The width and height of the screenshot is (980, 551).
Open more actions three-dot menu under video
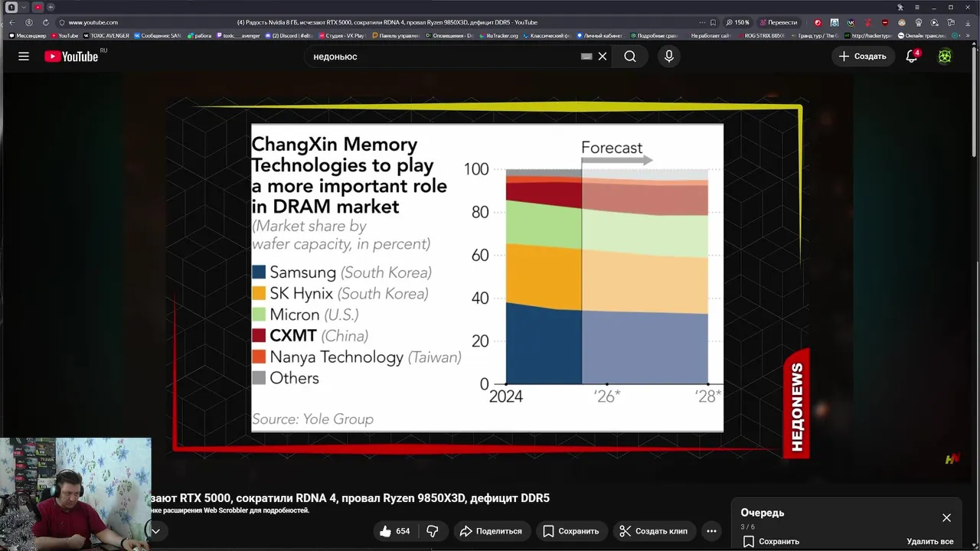[x=711, y=531]
